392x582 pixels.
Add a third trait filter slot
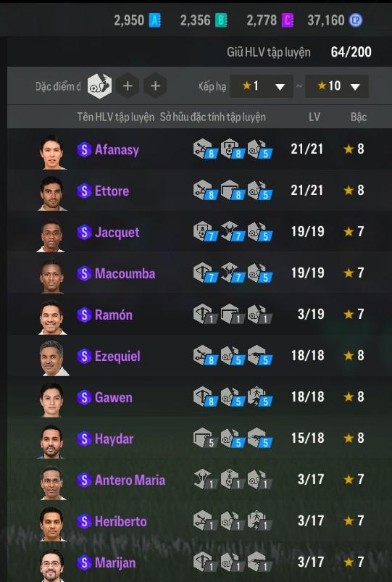(155, 86)
